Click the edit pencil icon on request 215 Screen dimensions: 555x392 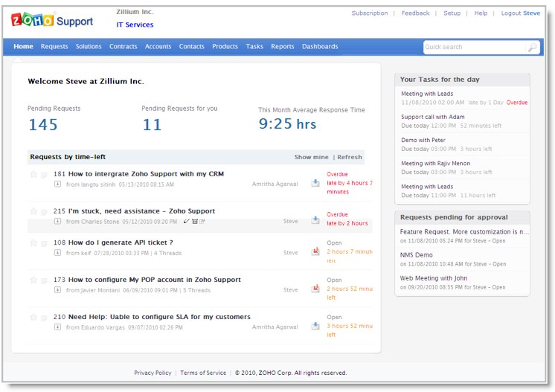point(187,222)
